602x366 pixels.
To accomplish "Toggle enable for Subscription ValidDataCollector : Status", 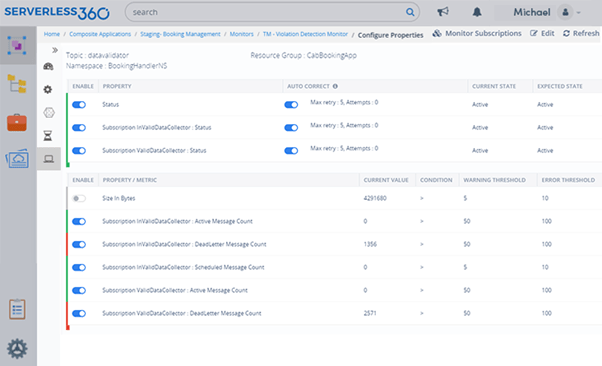I will pyautogui.click(x=79, y=151).
